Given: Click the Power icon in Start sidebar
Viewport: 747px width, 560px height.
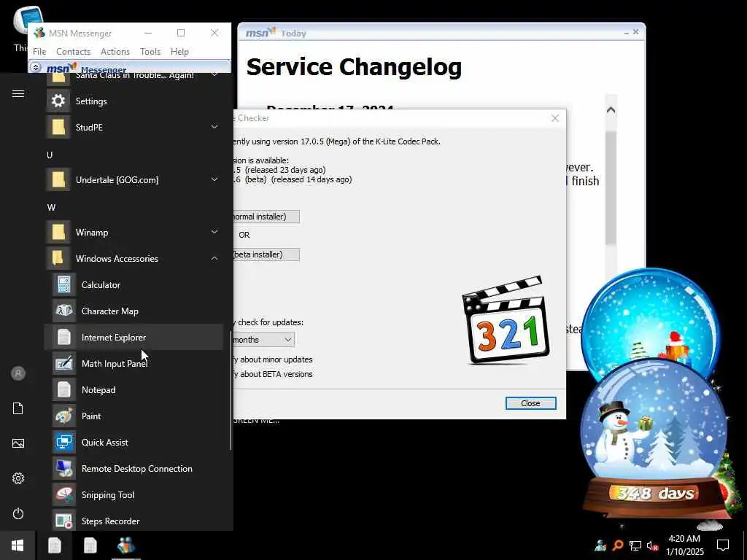Looking at the screenshot, I should [18, 513].
